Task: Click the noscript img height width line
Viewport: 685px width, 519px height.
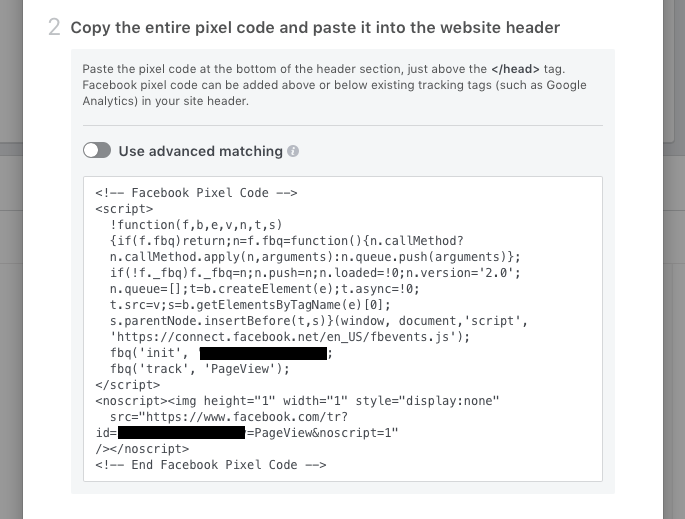Action: pos(297,401)
